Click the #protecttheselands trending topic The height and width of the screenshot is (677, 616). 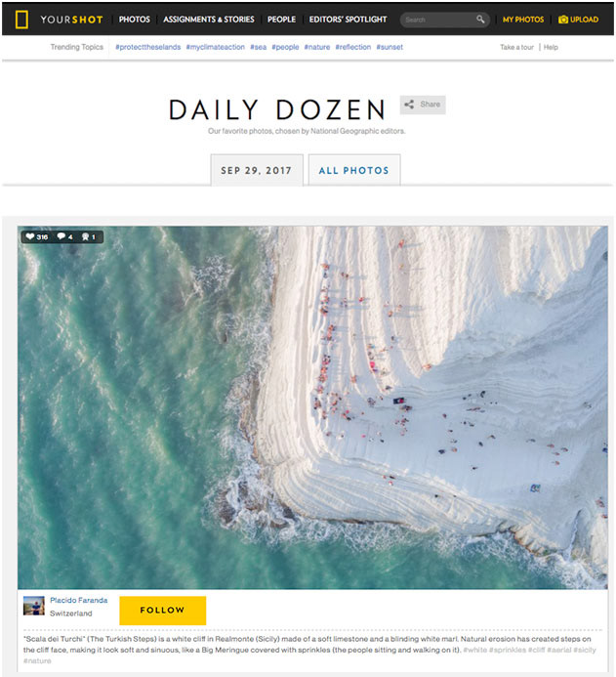pos(148,47)
